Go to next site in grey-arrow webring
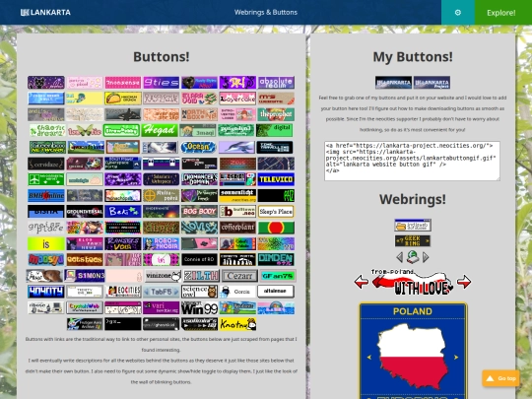Viewport: 532px width, 399px height. coord(426,257)
